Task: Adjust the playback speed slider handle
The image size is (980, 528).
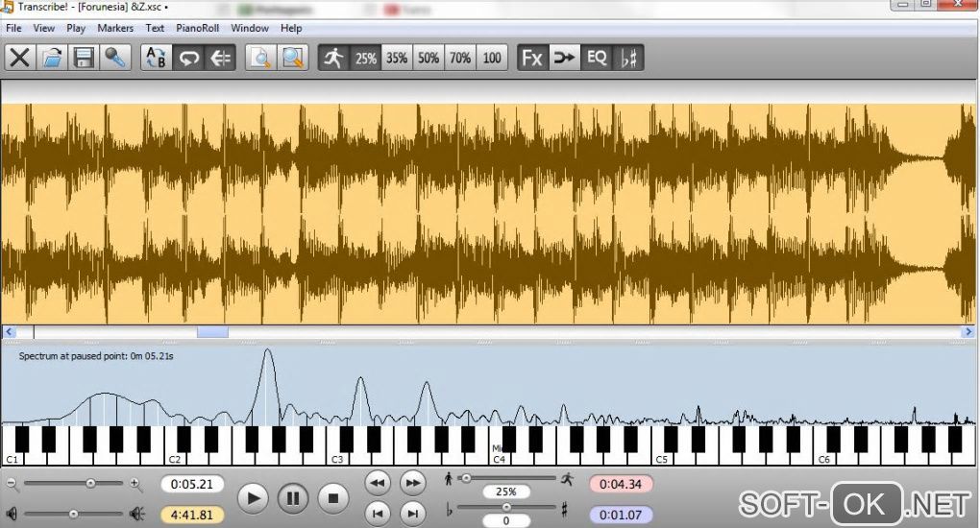Action: pyautogui.click(x=465, y=478)
